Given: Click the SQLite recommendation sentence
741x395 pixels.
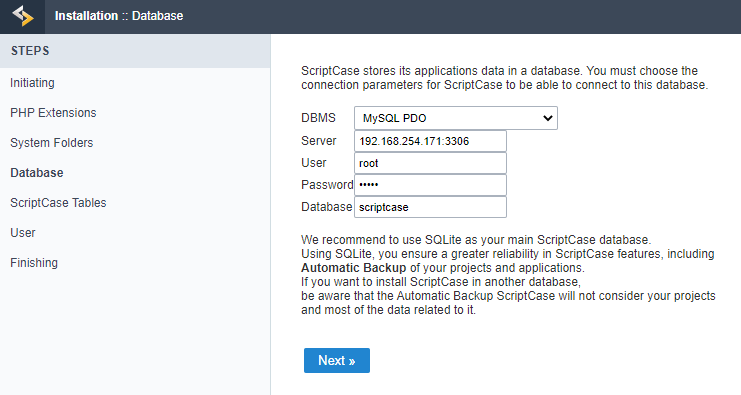Looking at the screenshot, I should coord(476,240).
